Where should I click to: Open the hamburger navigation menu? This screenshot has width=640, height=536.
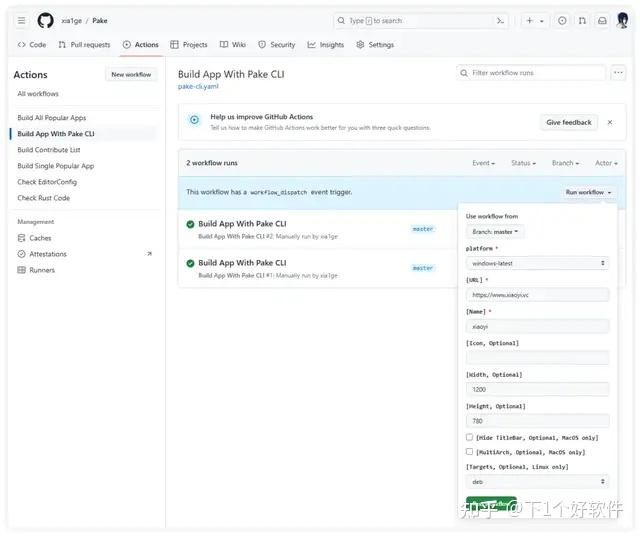(22, 20)
